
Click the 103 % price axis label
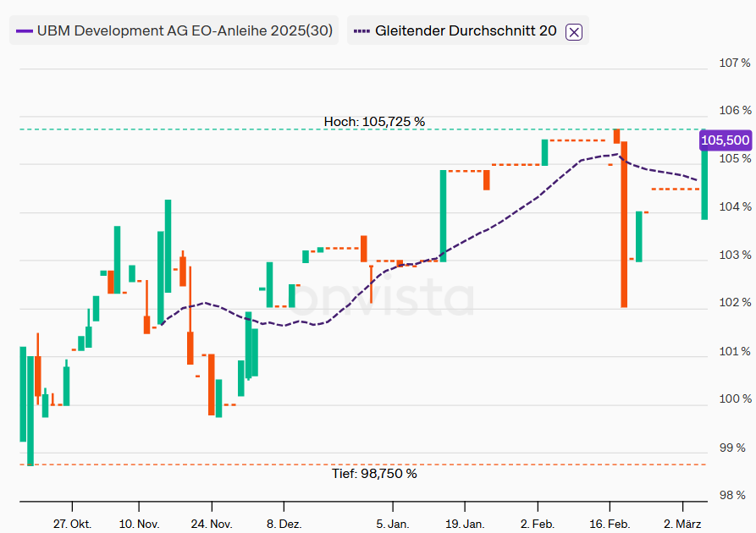pos(735,255)
